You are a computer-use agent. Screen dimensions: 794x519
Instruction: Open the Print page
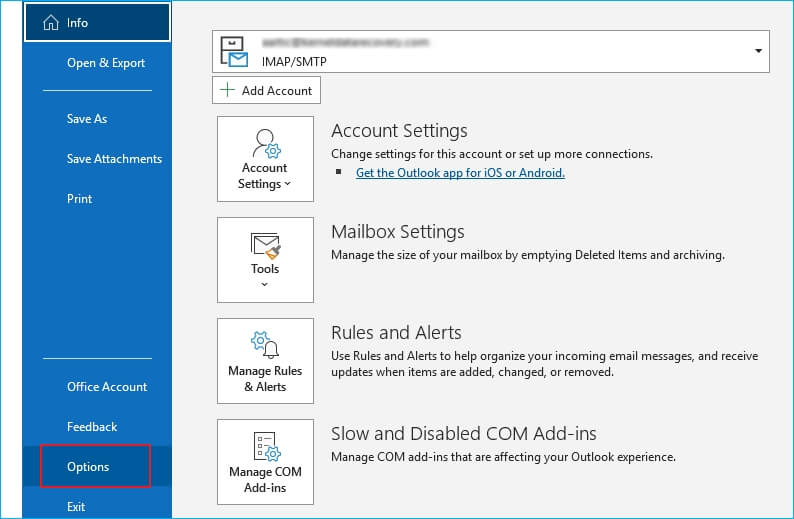point(80,198)
